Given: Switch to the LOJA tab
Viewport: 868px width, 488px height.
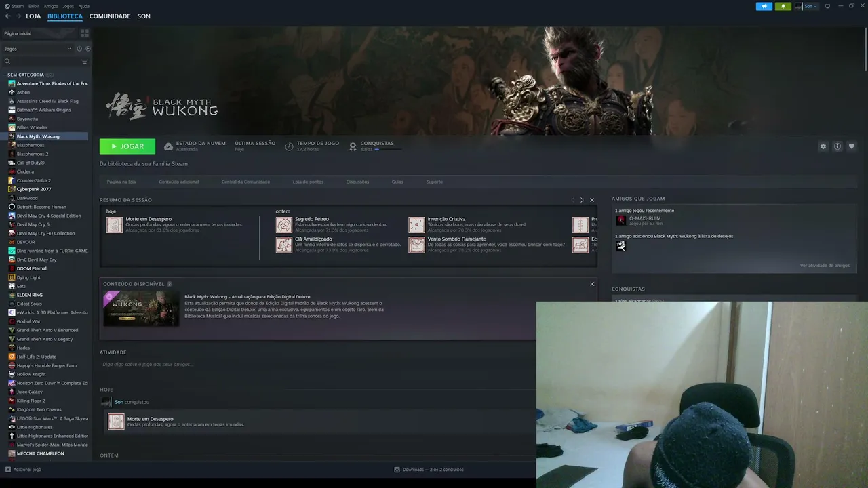Looking at the screenshot, I should [33, 16].
